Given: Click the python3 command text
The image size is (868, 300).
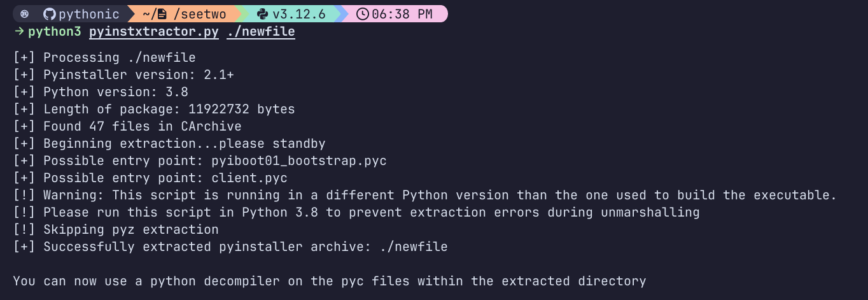Looking at the screenshot, I should 55,31.
